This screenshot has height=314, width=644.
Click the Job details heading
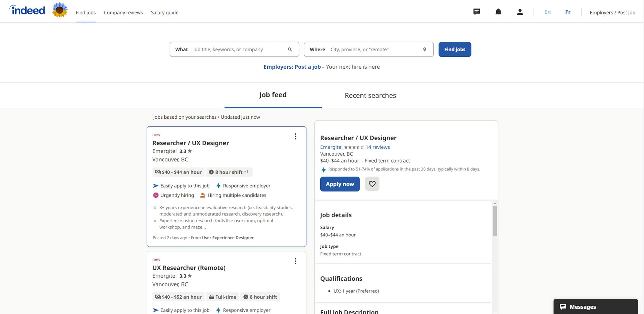(x=336, y=215)
